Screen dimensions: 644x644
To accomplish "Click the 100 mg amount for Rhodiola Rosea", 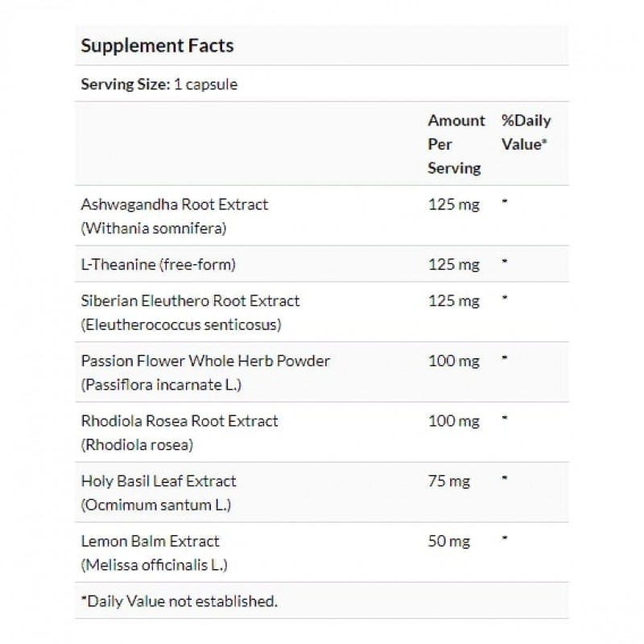I will point(453,421).
